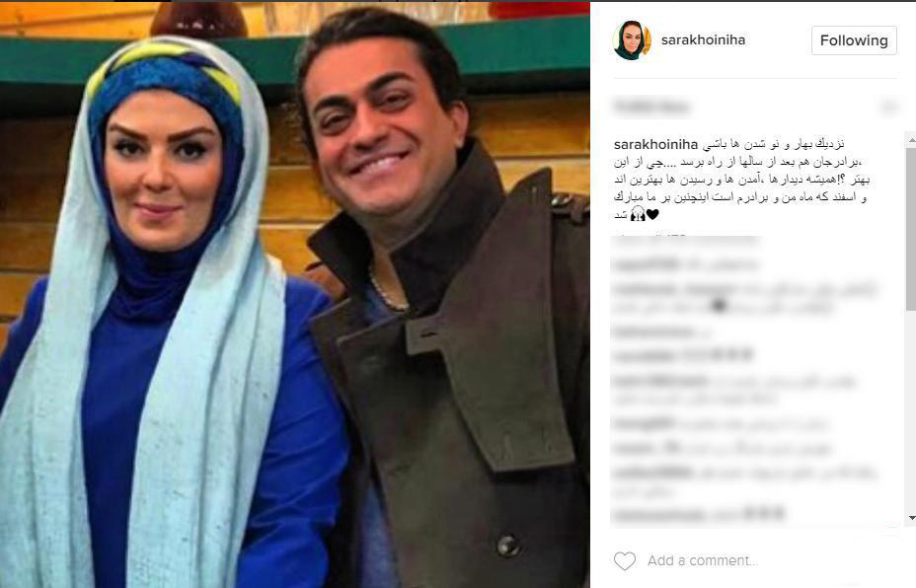Open the first blurred commenter's username
The height and width of the screenshot is (588, 916).
point(646,264)
